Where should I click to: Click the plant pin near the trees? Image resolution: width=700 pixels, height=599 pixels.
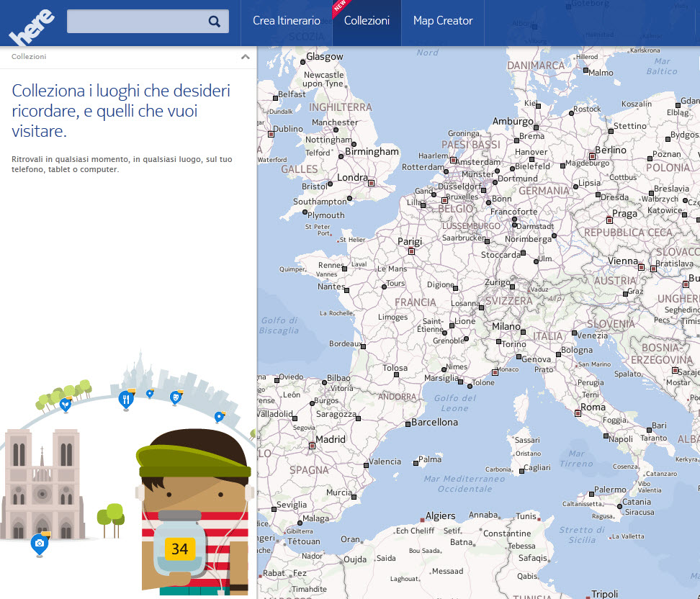66,405
